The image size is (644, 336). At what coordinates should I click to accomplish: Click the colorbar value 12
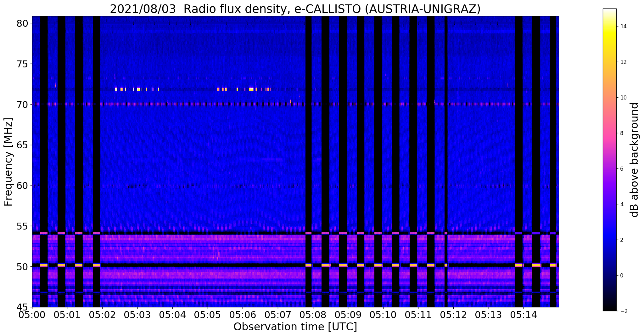pos(623,62)
